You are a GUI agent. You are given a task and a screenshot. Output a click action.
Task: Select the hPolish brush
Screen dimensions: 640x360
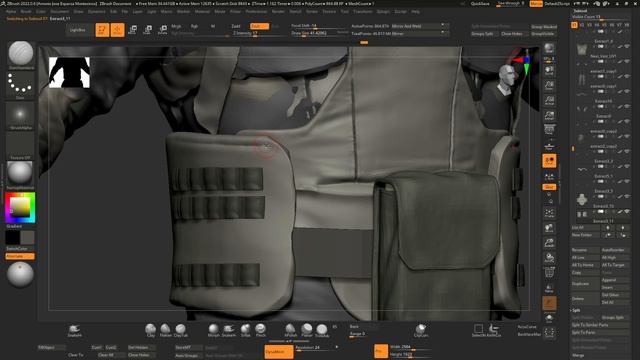click(290, 330)
